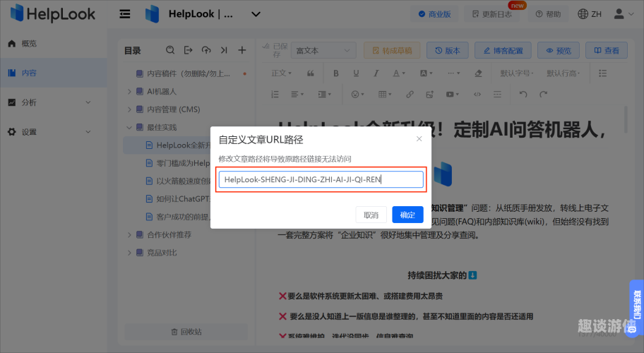Insert a bulleted list
Image resolution: width=644 pixels, height=353 pixels.
pyautogui.click(x=602, y=73)
